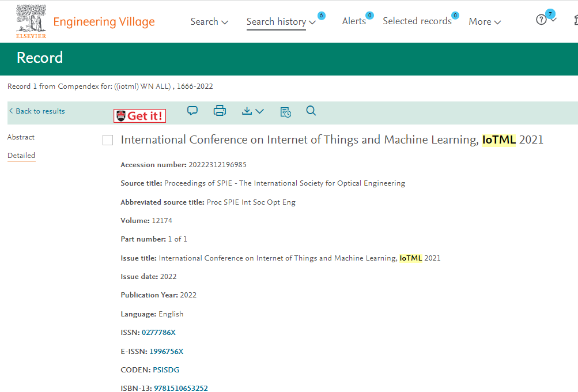578x392 pixels.
Task: Open Selected records in top navigation
Action: coord(417,21)
